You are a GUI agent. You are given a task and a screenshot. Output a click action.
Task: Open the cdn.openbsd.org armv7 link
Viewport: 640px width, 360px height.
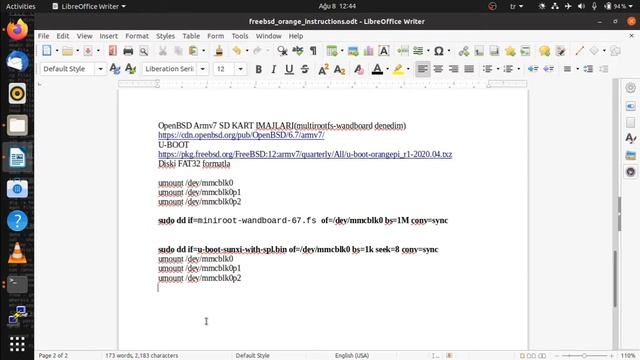(241, 135)
